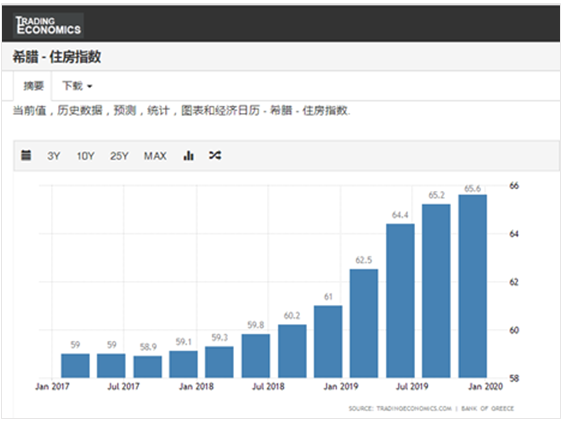563x435 pixels.
Task: Click the compare shuffle arrows icon
Action: pyautogui.click(x=215, y=155)
